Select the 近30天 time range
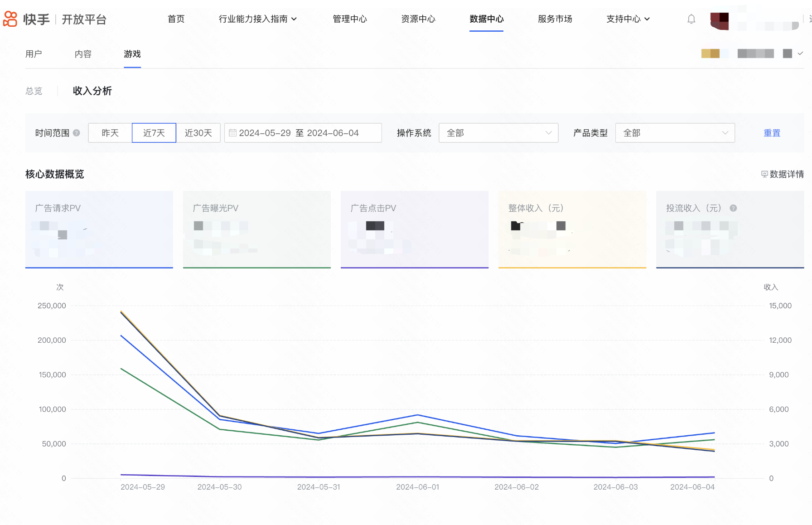This screenshot has height=525, width=812. (198, 133)
